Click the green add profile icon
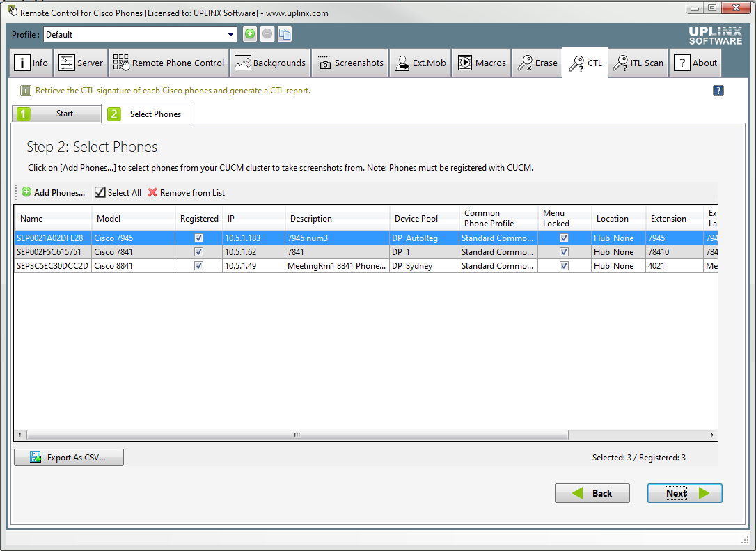This screenshot has height=551, width=756. (250, 34)
